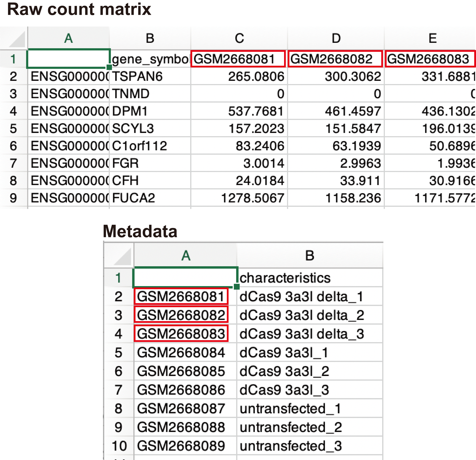This screenshot has height=460, width=476.
Task: Select column B header in metadata sheet
Action: pos(310,255)
